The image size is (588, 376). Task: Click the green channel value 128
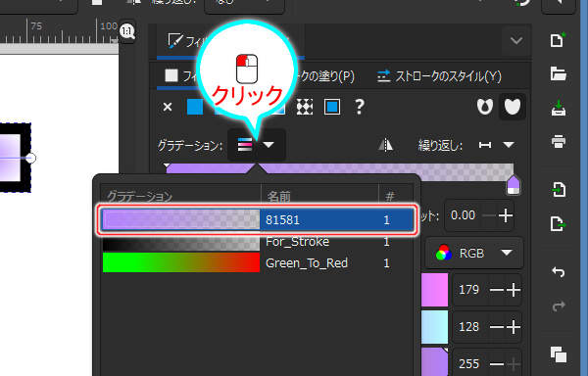tap(468, 327)
